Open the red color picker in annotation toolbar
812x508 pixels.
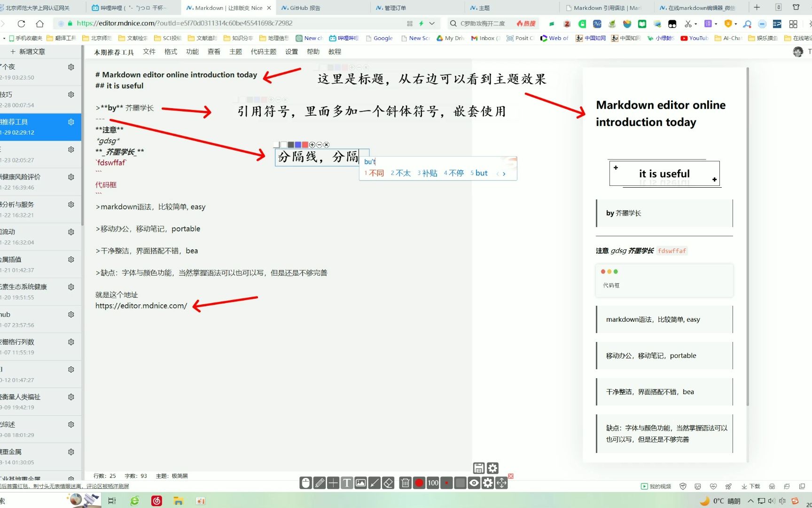(x=419, y=483)
